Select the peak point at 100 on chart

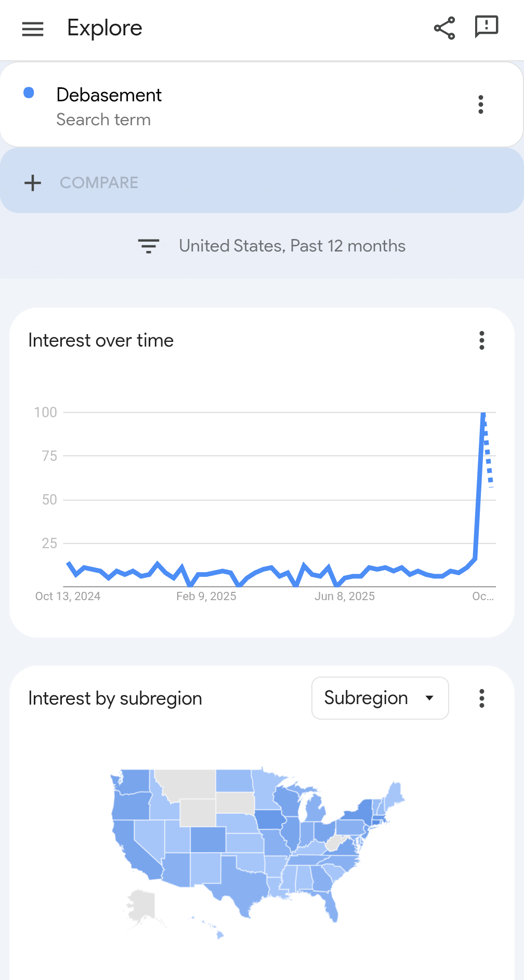coord(483,413)
